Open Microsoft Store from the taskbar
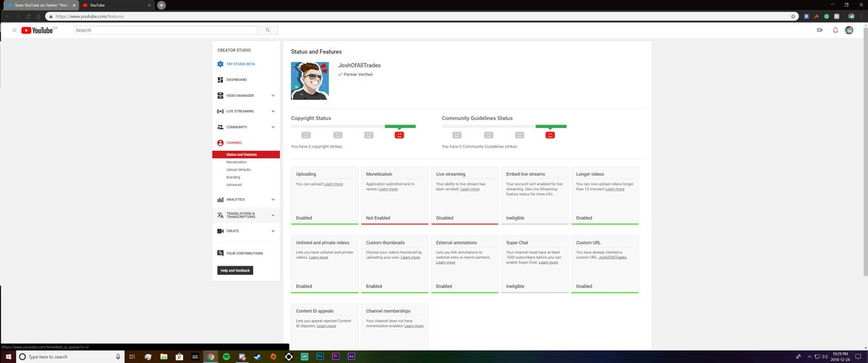 click(179, 357)
